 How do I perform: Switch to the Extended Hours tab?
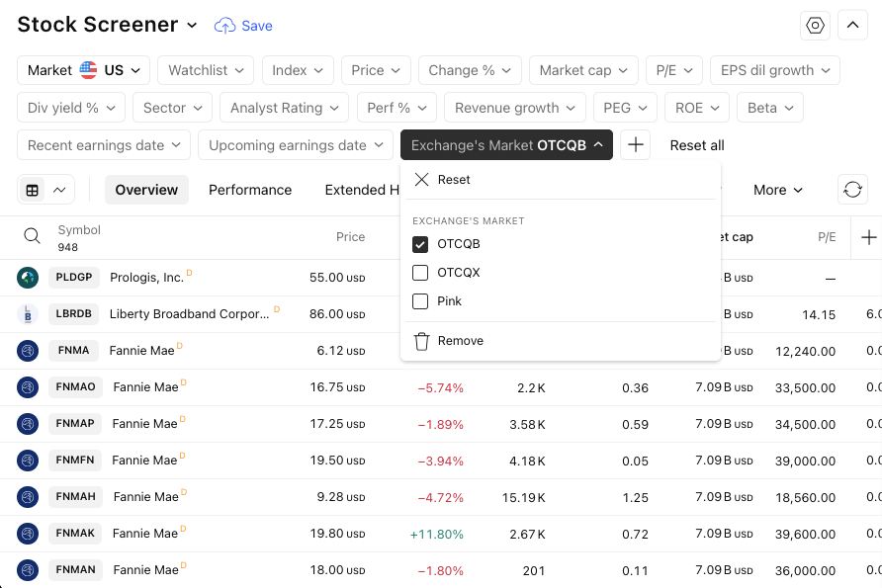pos(362,190)
